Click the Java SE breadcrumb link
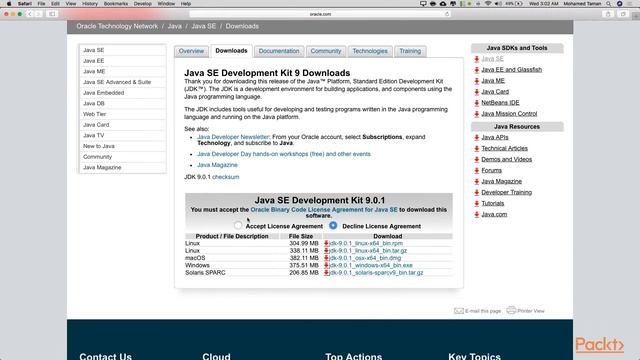This screenshot has height=360, width=640. pyautogui.click(x=204, y=26)
